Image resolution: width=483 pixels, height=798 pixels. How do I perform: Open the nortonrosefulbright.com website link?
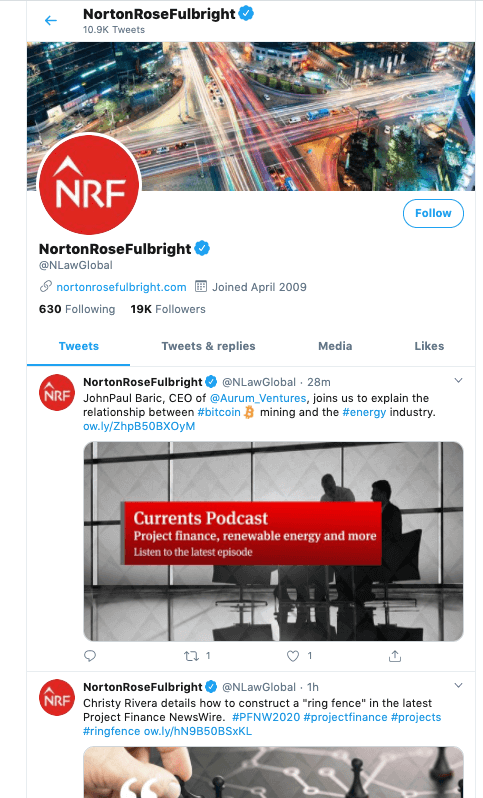tap(121, 287)
